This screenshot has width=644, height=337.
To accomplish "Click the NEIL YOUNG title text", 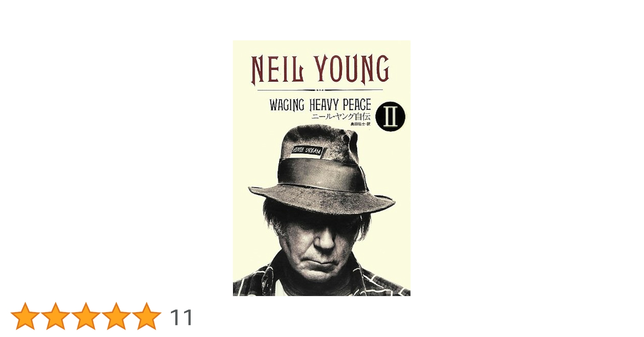I will coord(320,69).
